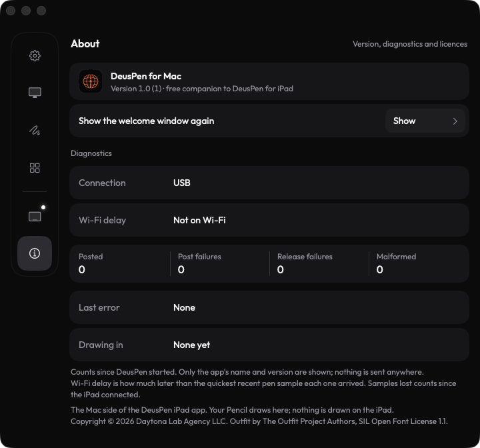
Task: Click the 'Drawing in' row label
Action: pos(101,345)
